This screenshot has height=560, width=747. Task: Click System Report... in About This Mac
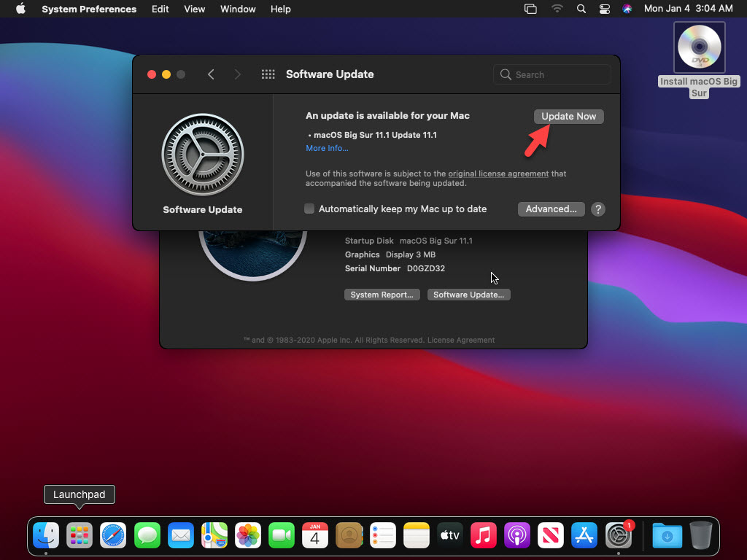coord(382,295)
